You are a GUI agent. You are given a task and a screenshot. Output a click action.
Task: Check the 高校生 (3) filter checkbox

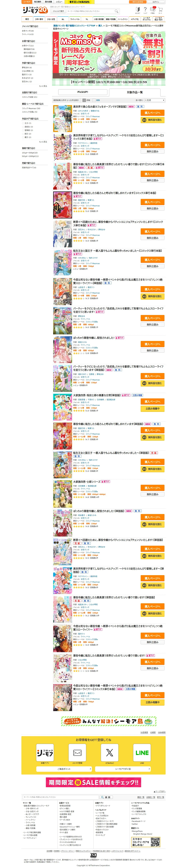coord(23,127)
